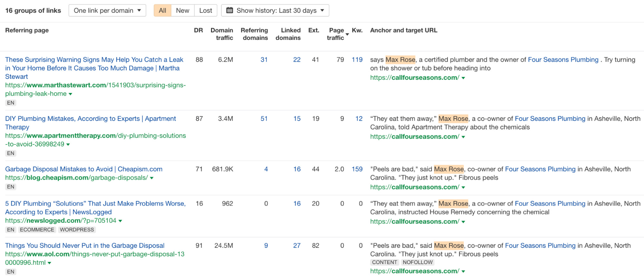644x278 pixels.
Task: Click Four Seasons Plumbing anchor in NewsLogged row
Action: tap(550, 203)
